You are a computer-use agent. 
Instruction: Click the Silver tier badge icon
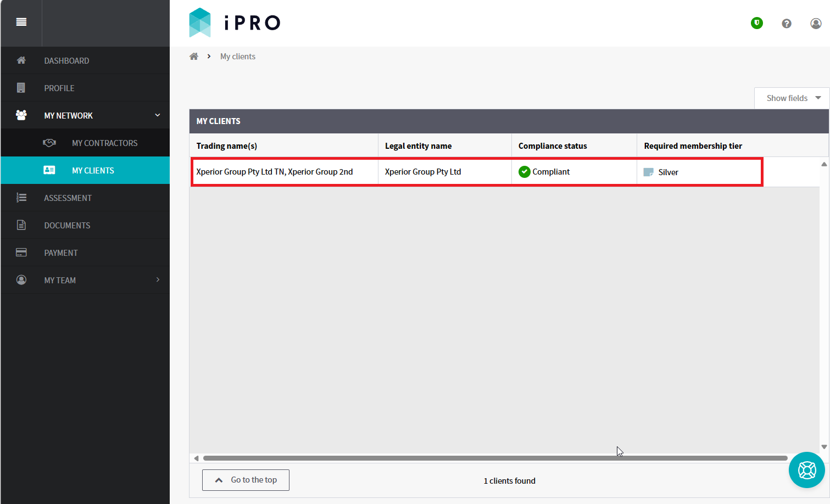coord(649,172)
